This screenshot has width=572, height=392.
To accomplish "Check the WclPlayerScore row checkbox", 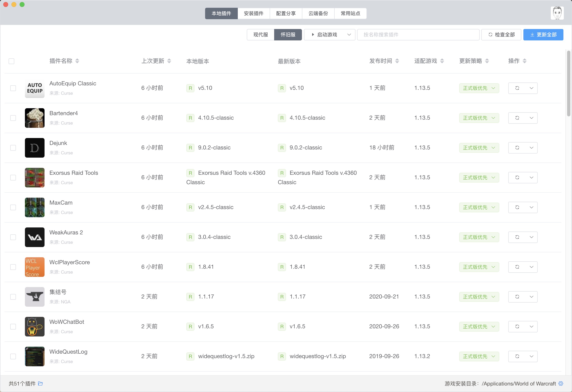I will tap(13, 267).
